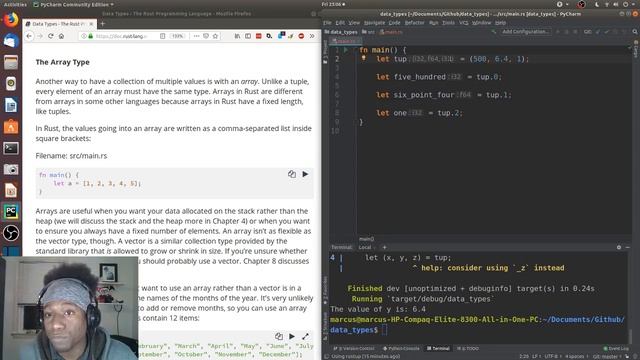This screenshot has height=360, width=640.
Task: Open PyCharm VCS menu
Action: [x=464, y=23]
